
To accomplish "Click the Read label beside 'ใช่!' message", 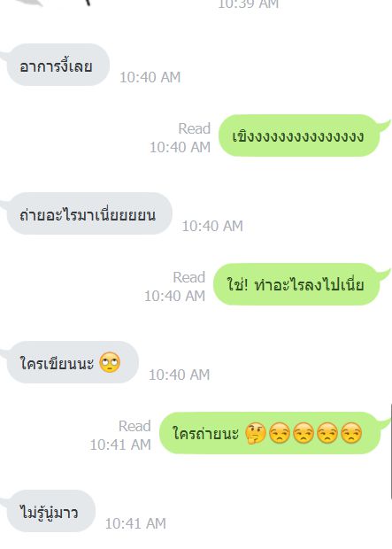I will (x=189, y=277).
